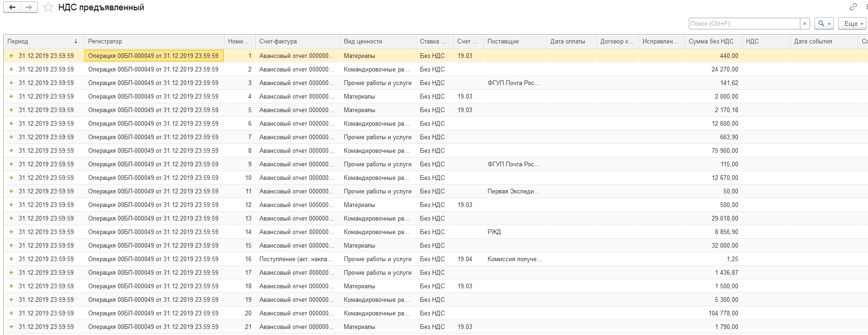The image size is (868, 335).
Task: Click the sort arrow in Период header
Action: [x=76, y=41]
